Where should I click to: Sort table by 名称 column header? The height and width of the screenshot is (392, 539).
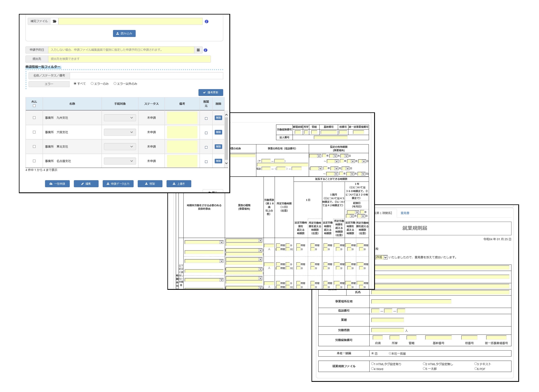click(x=72, y=104)
